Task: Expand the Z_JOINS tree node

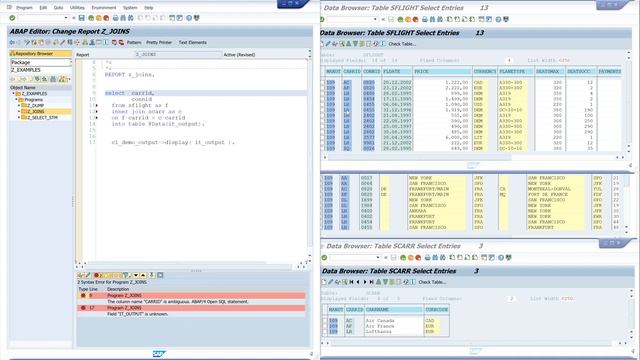Action: click(x=19, y=111)
